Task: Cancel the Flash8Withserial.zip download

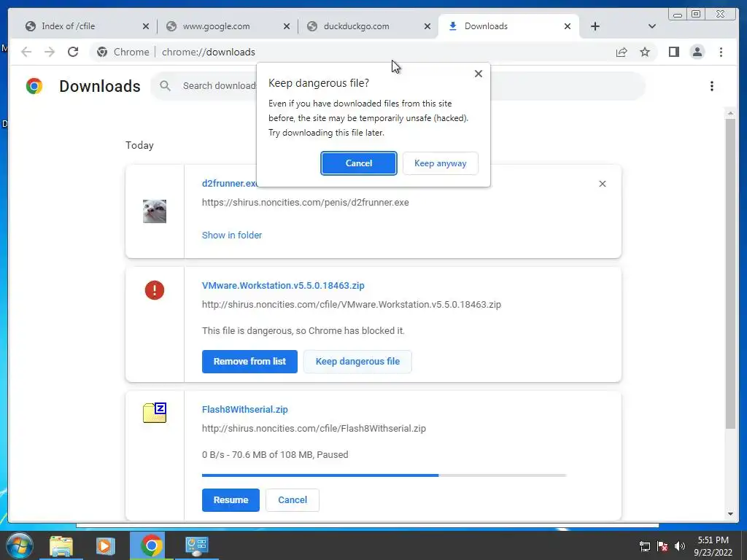Action: coord(293,500)
